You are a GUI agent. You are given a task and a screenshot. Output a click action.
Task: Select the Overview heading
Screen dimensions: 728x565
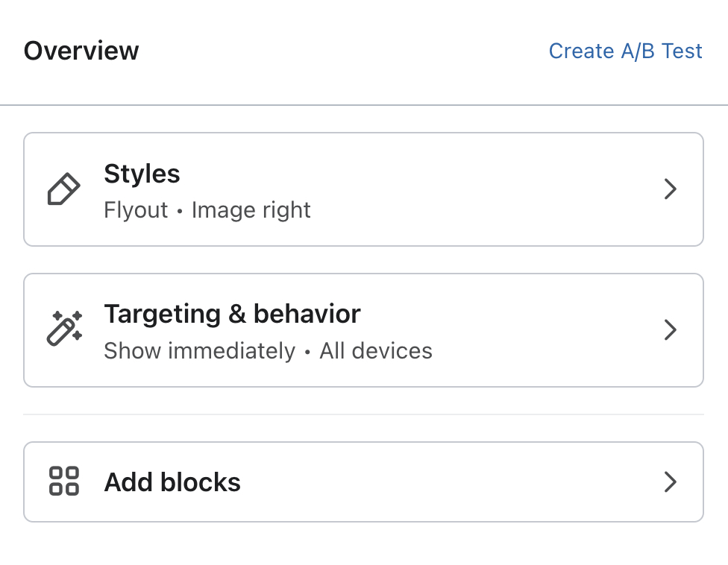[81, 51]
